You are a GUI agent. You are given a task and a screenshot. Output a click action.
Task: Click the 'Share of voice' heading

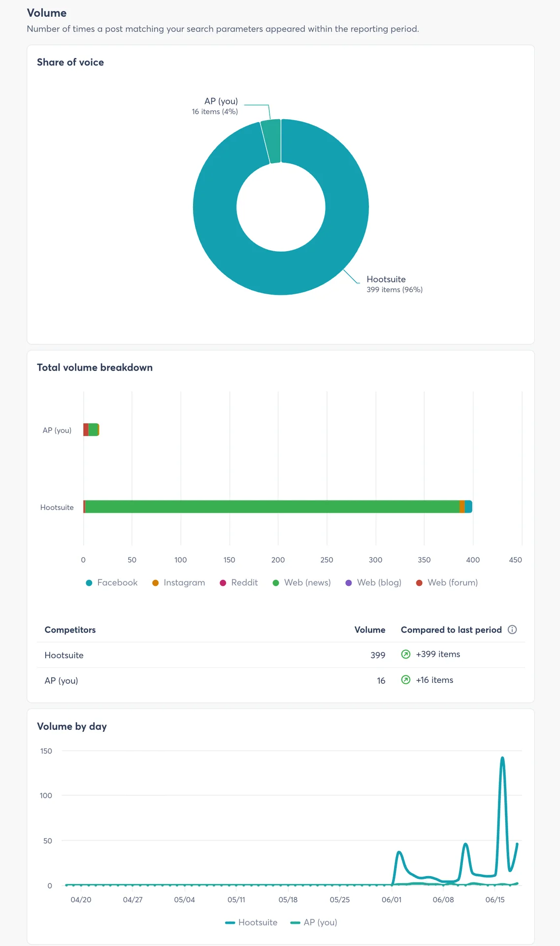pos(70,62)
